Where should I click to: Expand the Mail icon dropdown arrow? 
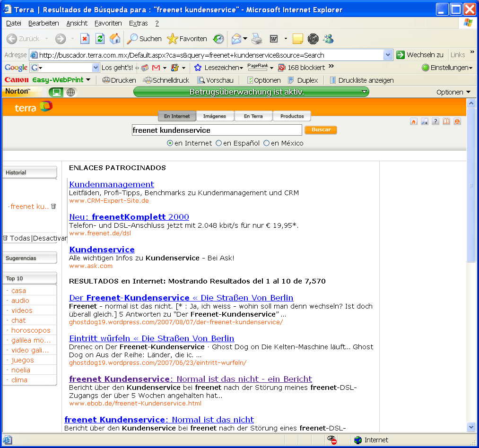click(245, 39)
